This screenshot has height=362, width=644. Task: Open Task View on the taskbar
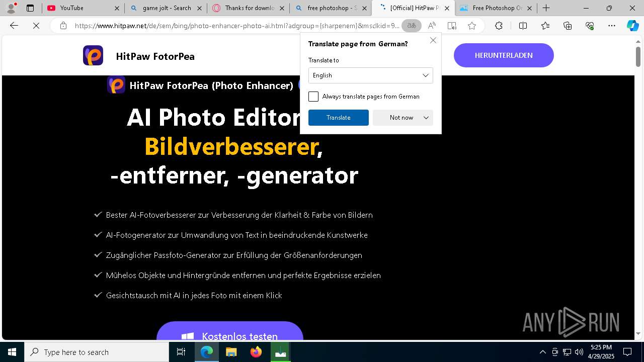[x=181, y=352]
